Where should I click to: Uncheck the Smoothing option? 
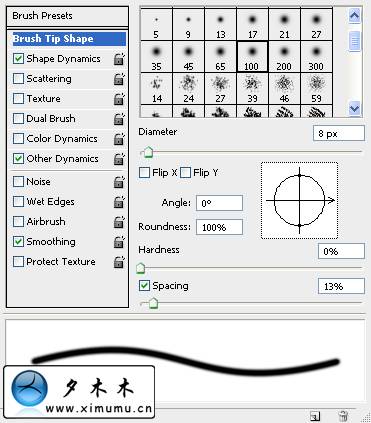pos(18,242)
